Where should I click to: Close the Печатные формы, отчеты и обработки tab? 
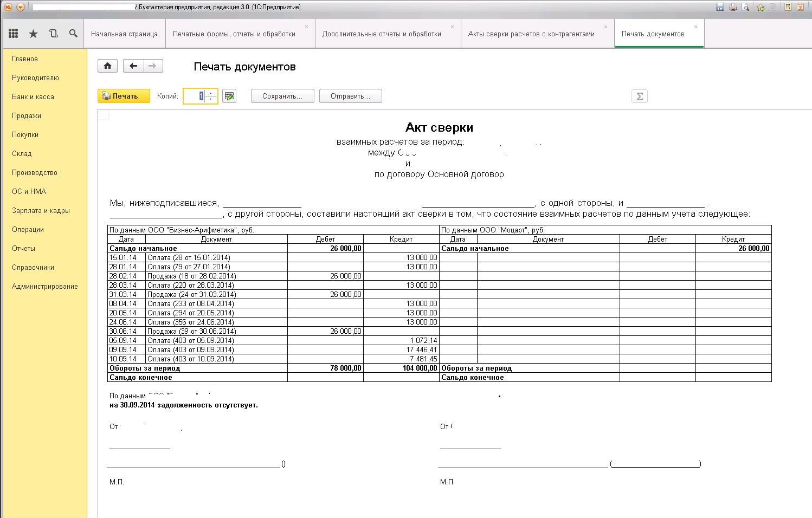306,27
